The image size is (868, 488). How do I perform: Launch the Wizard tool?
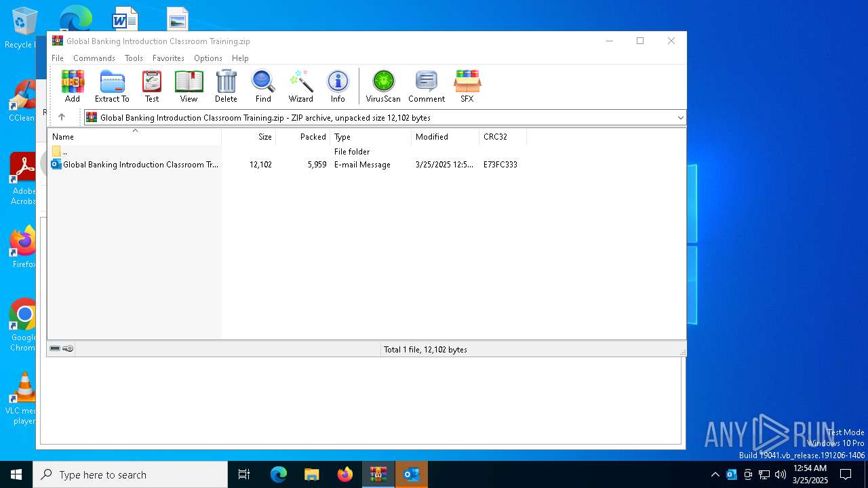[300, 86]
